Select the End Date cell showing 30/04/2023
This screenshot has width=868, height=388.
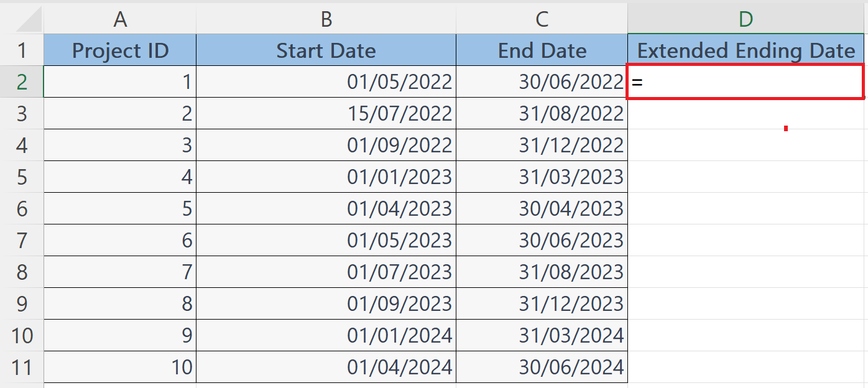542,208
